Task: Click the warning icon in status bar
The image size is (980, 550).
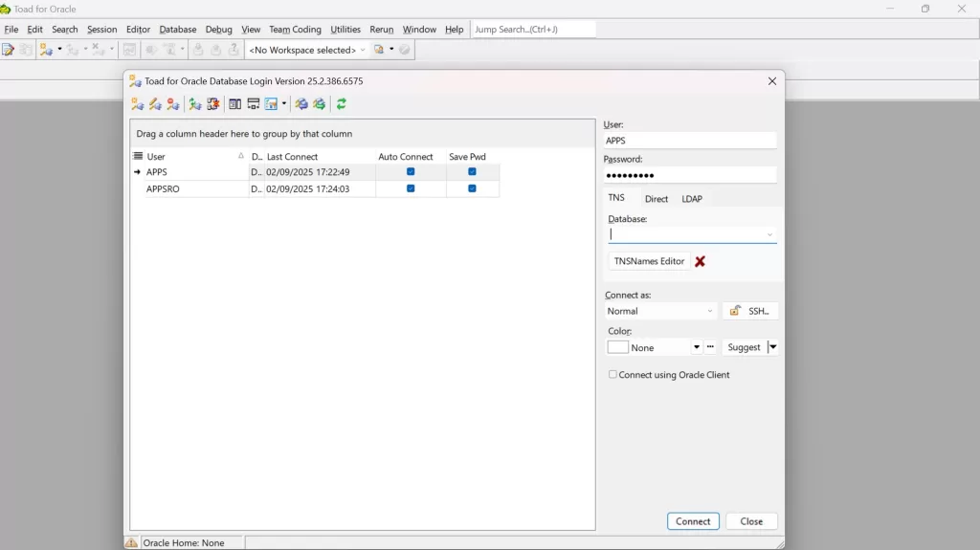Action: click(x=131, y=542)
